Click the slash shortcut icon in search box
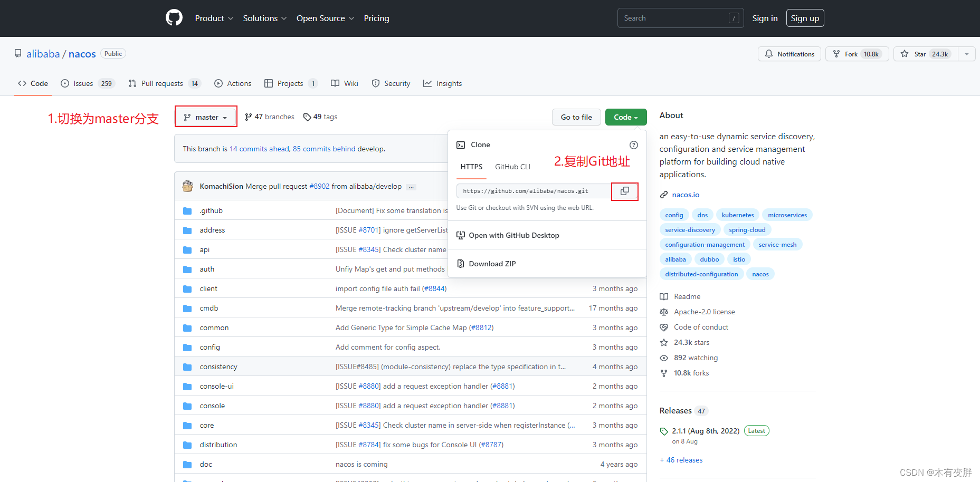Screen dimensions: 980x482 [x=734, y=18]
